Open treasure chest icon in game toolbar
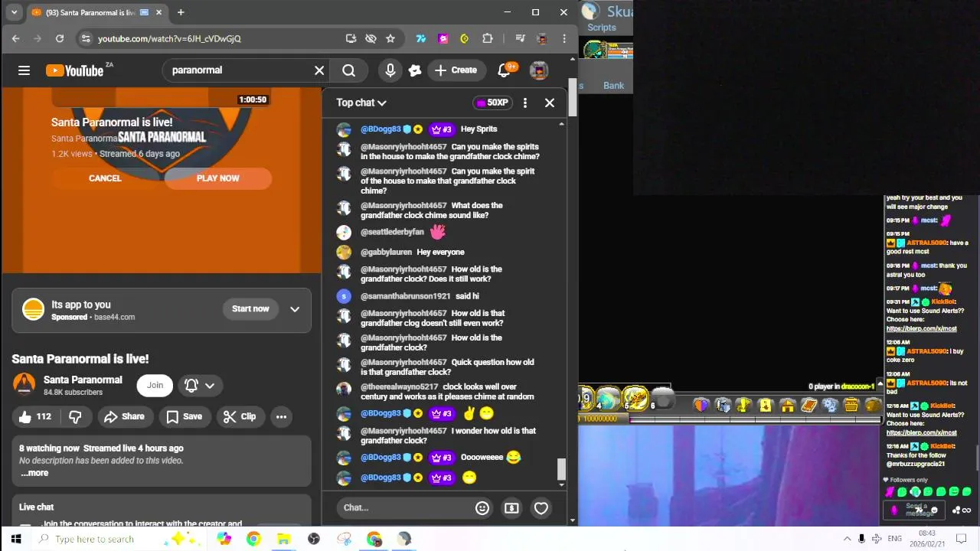Screen dimensions: 980x551 tap(851, 406)
